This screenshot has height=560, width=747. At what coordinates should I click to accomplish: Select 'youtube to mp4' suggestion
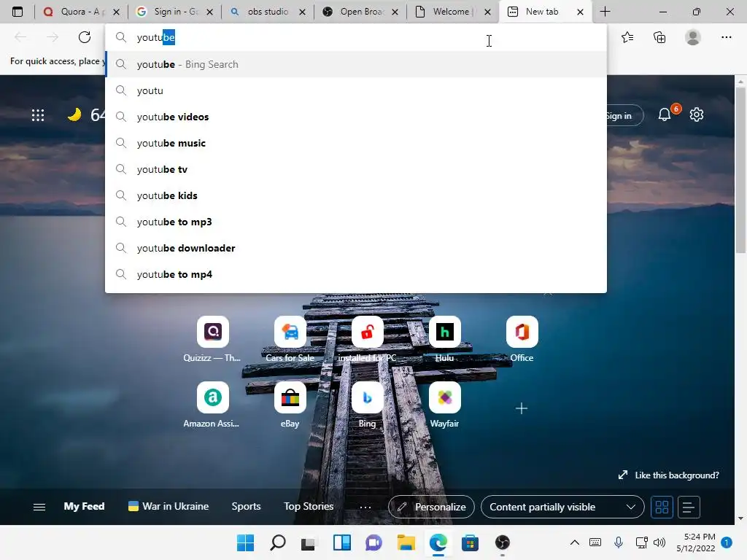pyautogui.click(x=356, y=274)
